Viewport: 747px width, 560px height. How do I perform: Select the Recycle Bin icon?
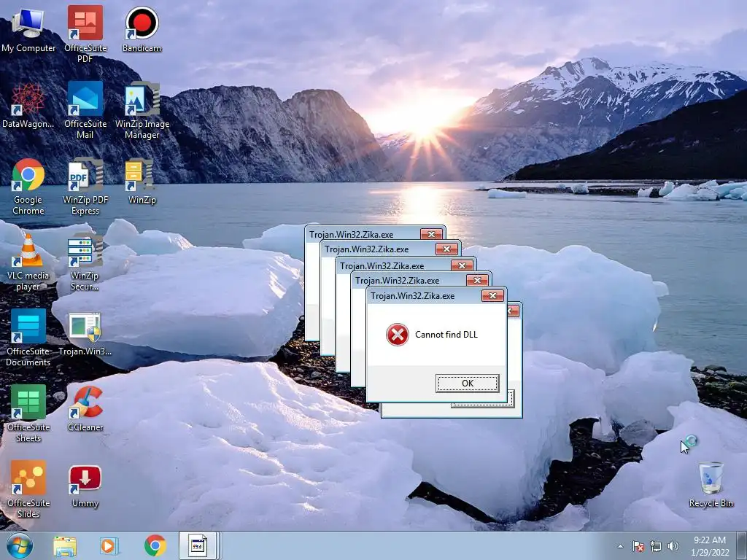click(x=711, y=484)
